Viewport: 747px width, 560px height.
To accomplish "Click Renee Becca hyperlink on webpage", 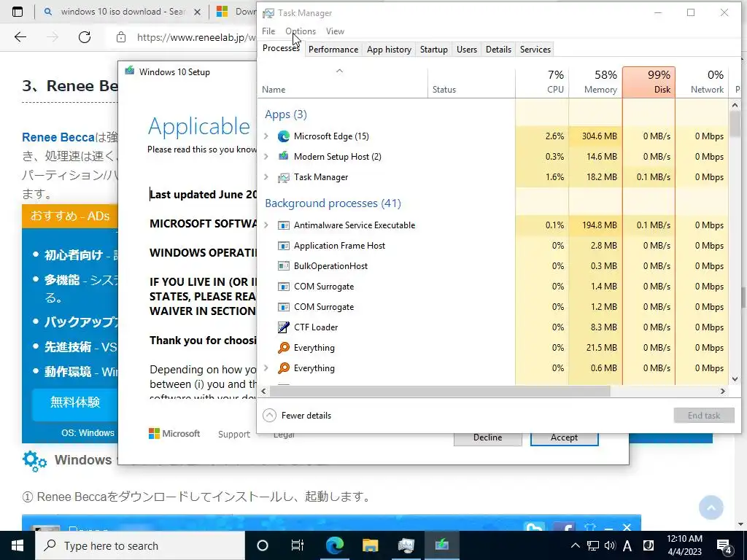I will click(58, 137).
